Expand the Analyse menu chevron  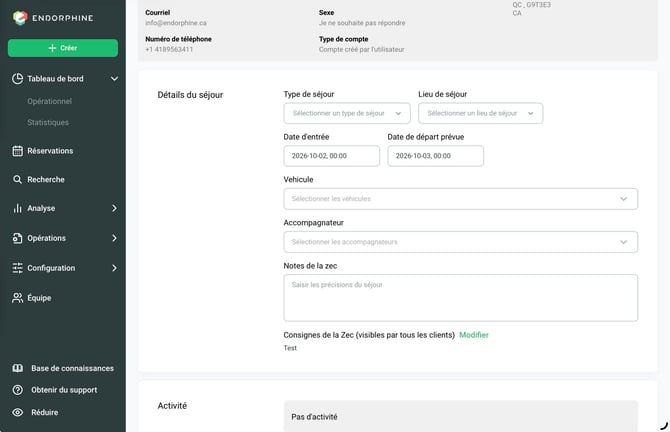(x=114, y=208)
